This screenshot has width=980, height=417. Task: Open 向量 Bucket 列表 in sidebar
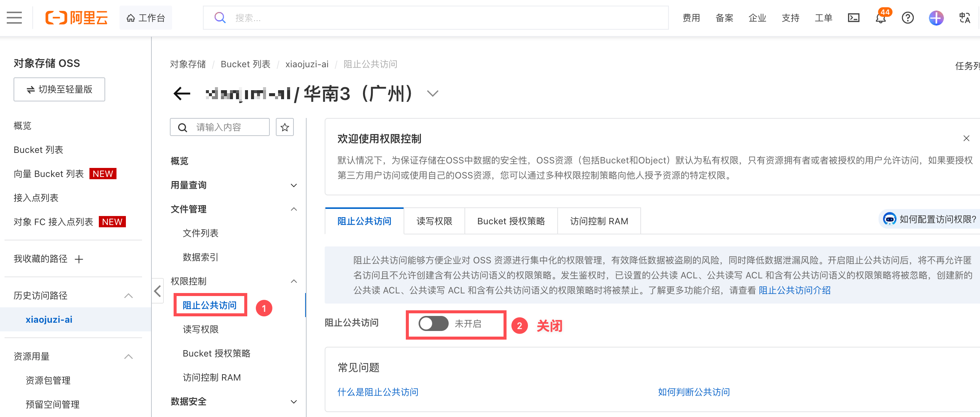(x=49, y=174)
